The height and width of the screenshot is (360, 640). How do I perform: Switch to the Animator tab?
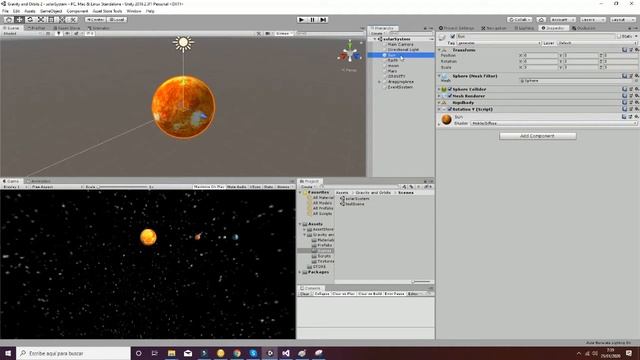pyautogui.click(x=98, y=28)
